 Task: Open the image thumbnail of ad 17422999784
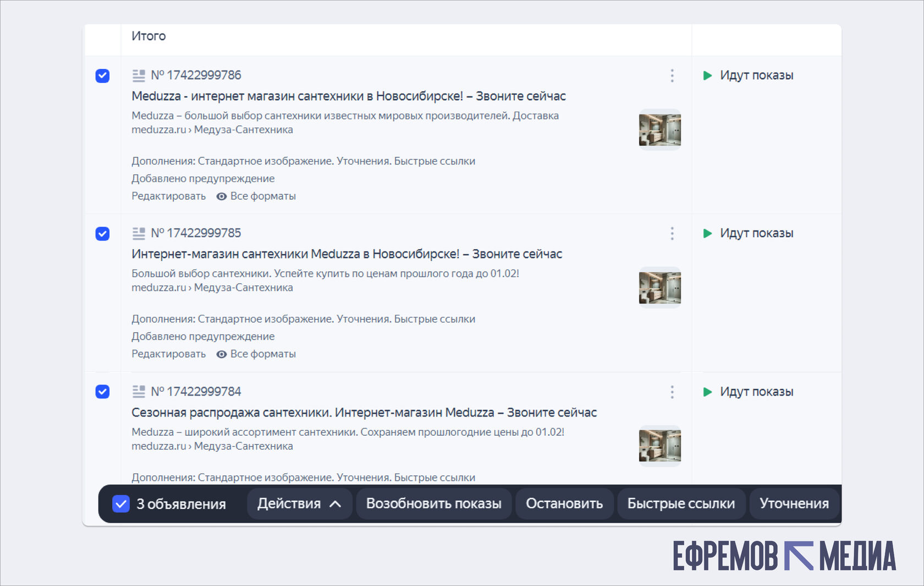[x=660, y=446]
